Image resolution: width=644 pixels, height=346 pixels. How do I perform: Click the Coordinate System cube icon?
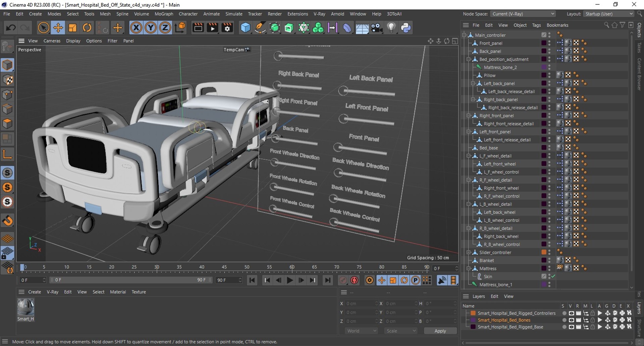point(180,28)
